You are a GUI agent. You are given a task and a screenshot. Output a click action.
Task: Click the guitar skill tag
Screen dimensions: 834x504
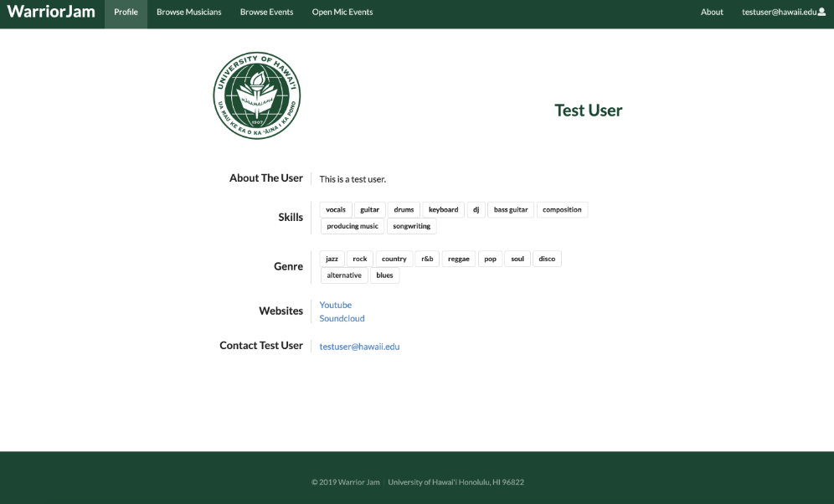click(369, 209)
